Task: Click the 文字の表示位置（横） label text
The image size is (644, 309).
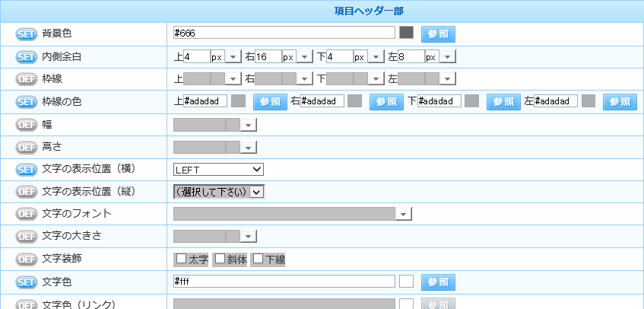Action: pos(89,169)
